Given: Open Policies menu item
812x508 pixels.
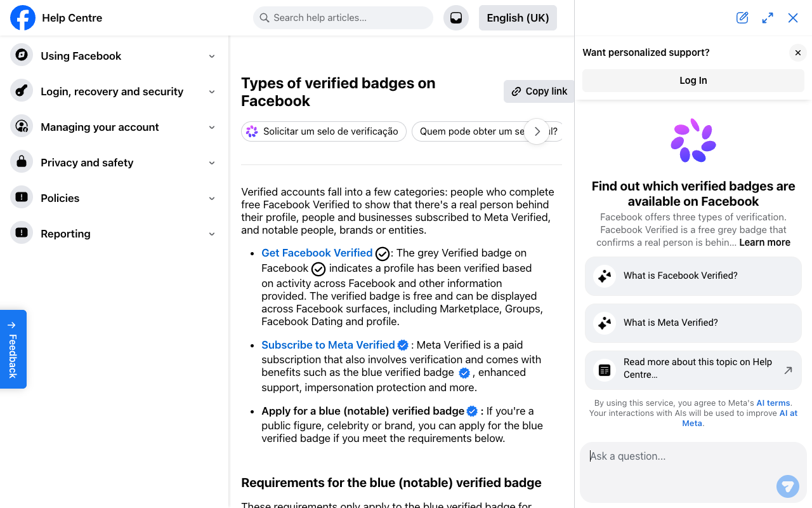Looking at the screenshot, I should tap(114, 198).
